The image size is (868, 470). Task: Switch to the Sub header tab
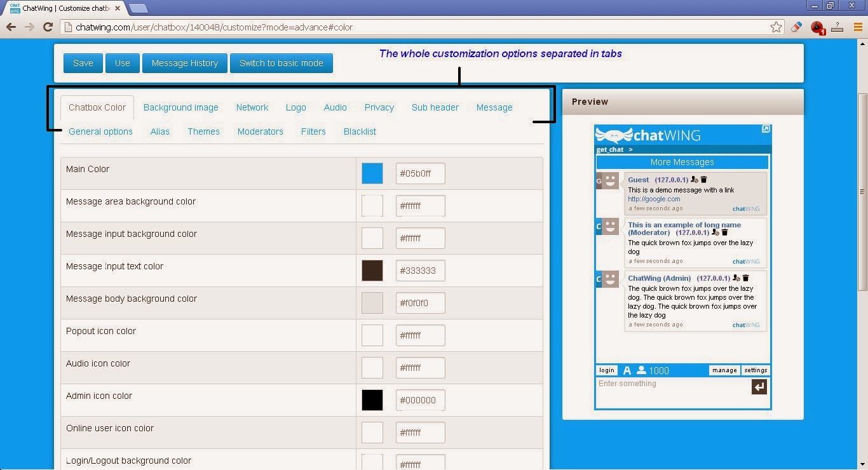(x=435, y=107)
